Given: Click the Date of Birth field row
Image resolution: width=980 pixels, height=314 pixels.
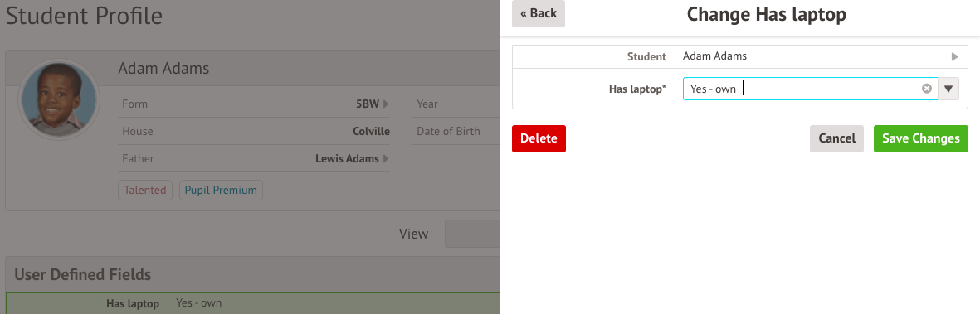Looking at the screenshot, I should [456, 131].
